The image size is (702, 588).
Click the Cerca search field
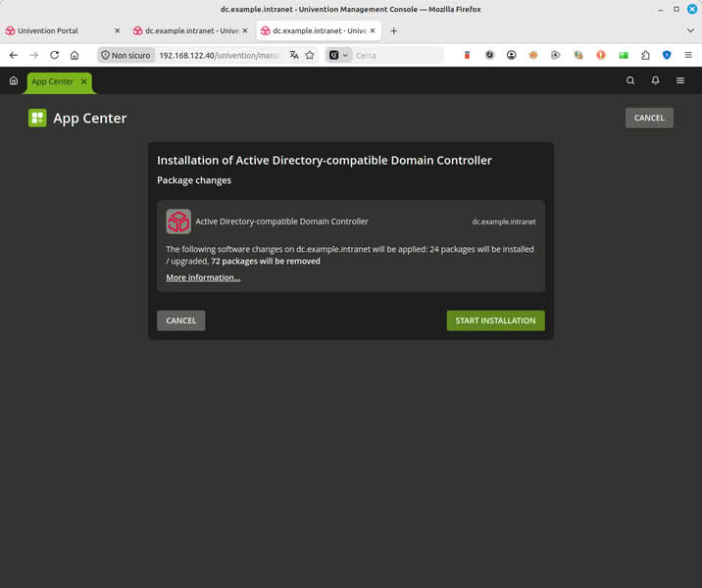click(397, 56)
